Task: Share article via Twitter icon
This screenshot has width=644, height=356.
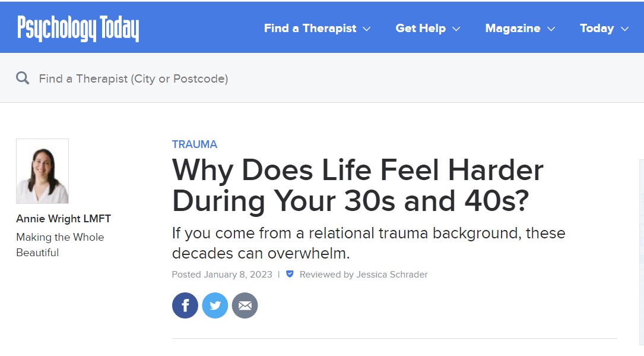Action: [x=215, y=305]
